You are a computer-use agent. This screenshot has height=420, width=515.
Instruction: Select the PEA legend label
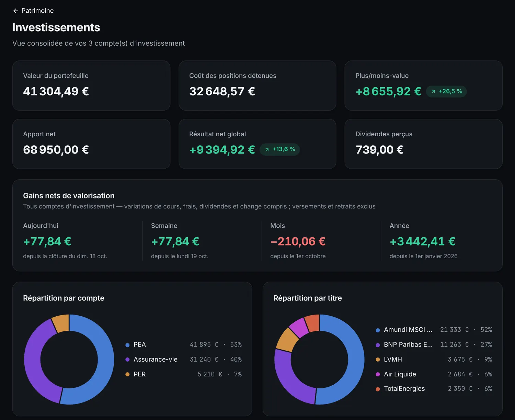click(x=140, y=344)
